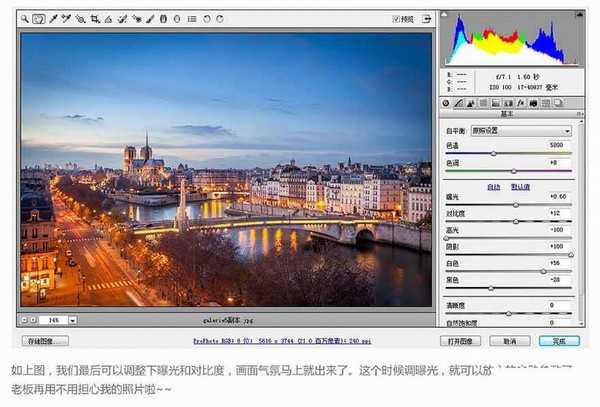Click the Exposure (曝光) slider handle
This screenshot has width=600, height=407.
[x=516, y=205]
